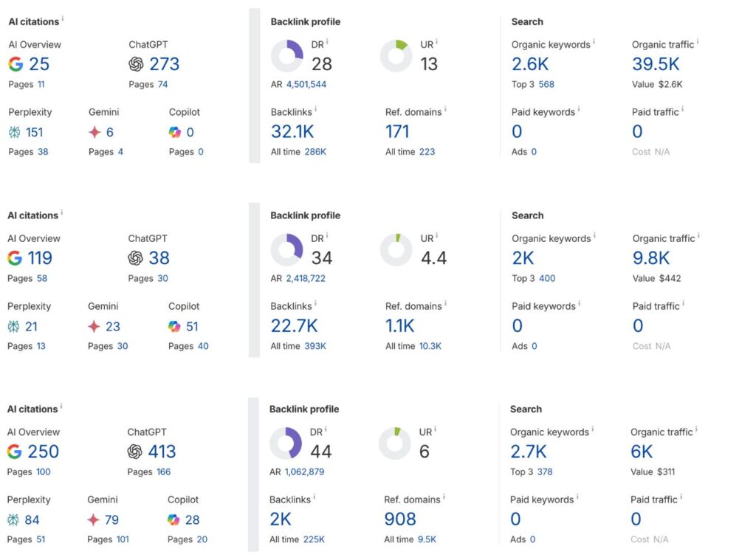Click the ChatGPT icon next to 413

coord(134,452)
